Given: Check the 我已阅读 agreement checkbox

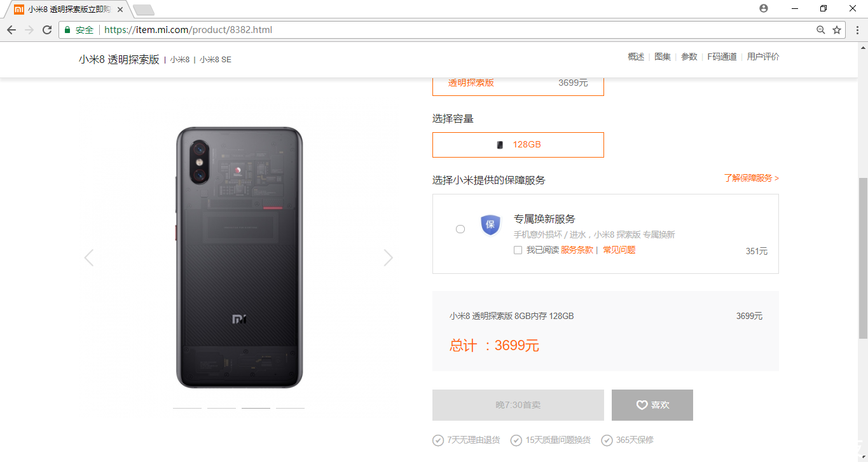Looking at the screenshot, I should pyautogui.click(x=518, y=250).
